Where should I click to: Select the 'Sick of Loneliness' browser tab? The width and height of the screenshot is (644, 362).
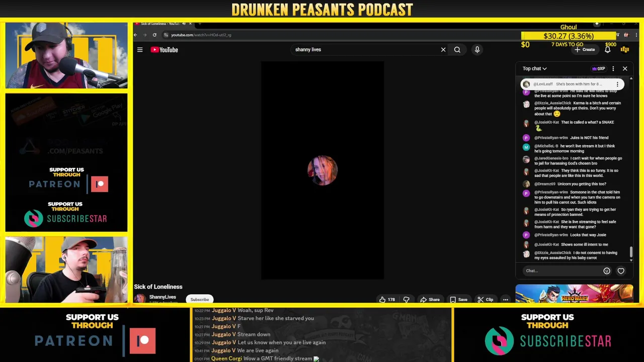click(160, 24)
